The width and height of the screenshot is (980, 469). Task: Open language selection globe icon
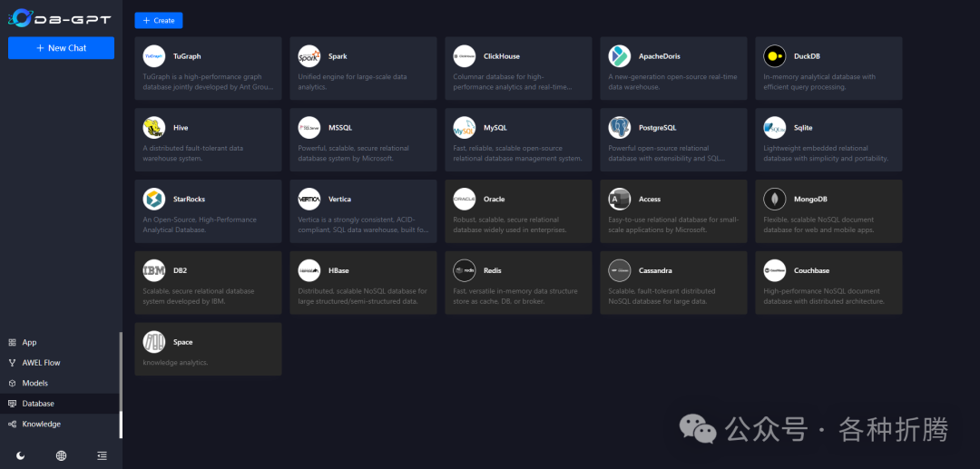click(x=62, y=456)
